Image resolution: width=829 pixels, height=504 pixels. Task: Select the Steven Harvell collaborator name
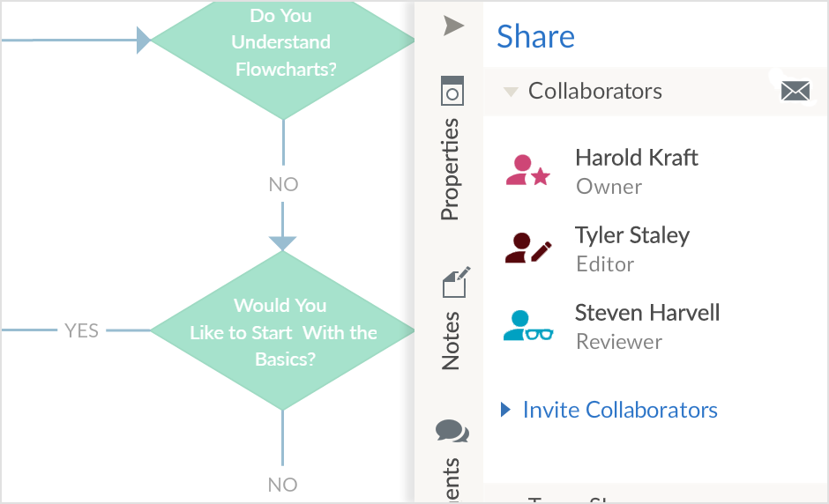click(x=646, y=313)
